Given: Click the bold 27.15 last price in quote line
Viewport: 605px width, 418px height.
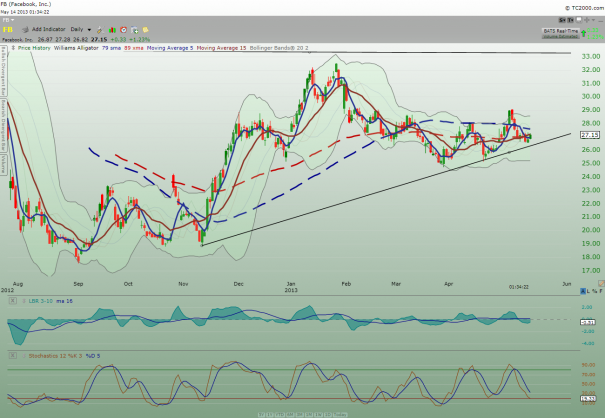Looking at the screenshot, I should point(99,39).
